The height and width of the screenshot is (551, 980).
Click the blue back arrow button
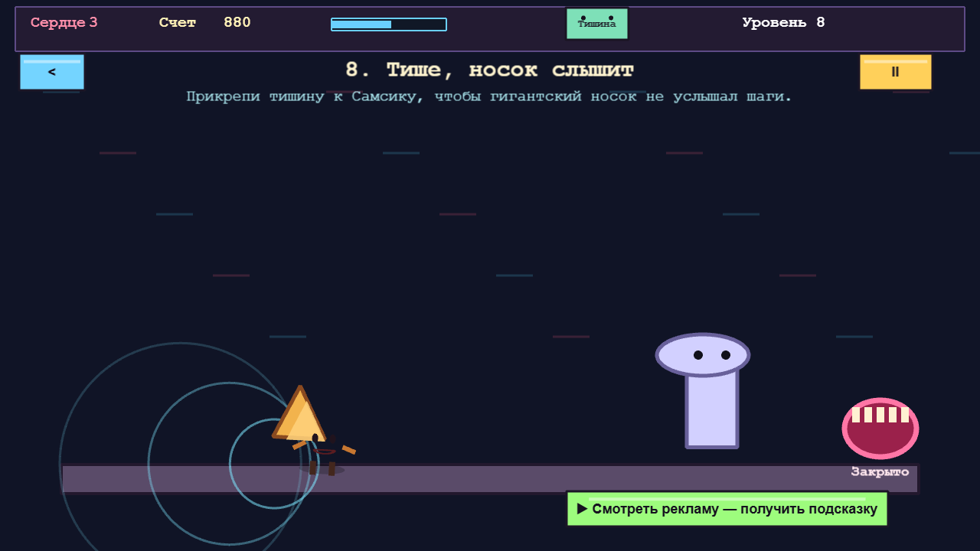pos(52,72)
